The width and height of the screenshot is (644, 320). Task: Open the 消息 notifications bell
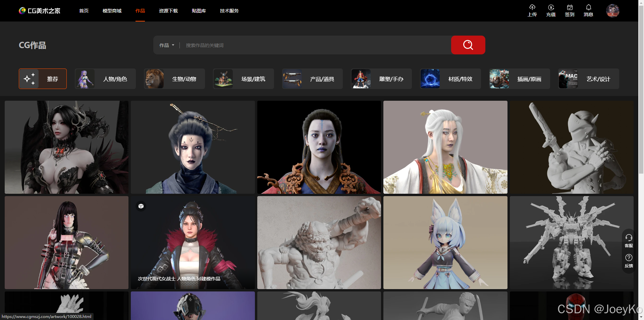(588, 11)
